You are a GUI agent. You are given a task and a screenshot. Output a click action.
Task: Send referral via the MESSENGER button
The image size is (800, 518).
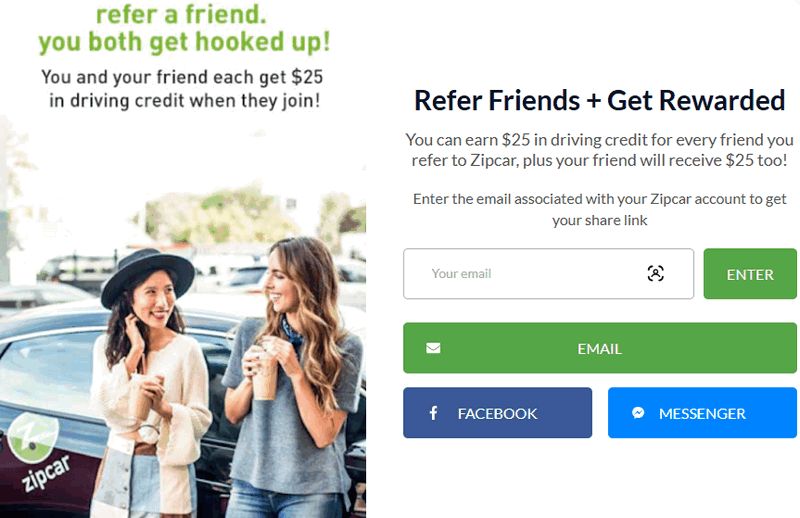point(702,413)
